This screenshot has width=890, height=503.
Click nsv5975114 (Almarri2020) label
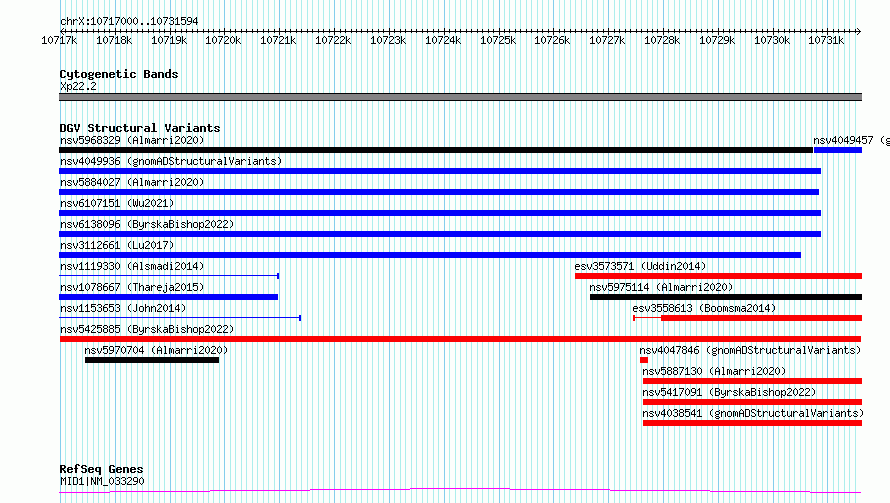[x=661, y=287]
